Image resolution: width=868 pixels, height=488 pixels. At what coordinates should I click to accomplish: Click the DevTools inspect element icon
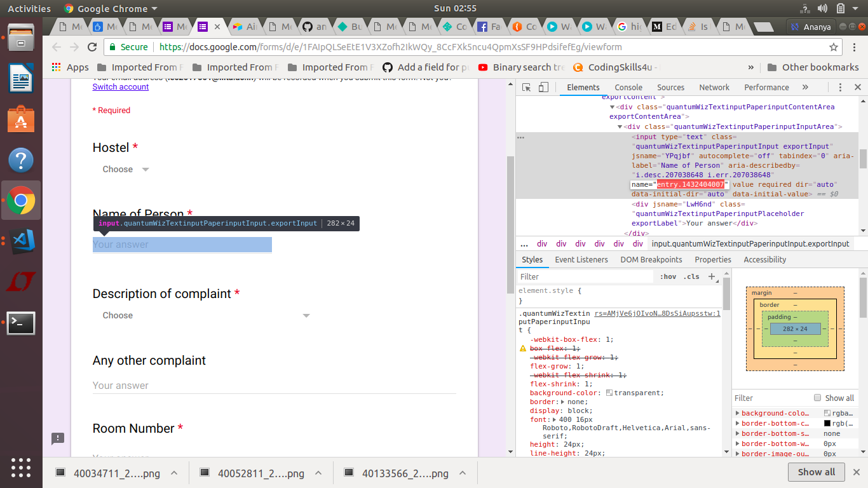[527, 88]
